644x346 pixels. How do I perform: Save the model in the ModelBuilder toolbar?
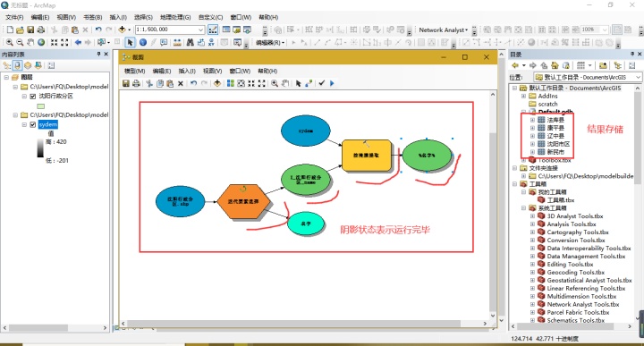[x=126, y=83]
